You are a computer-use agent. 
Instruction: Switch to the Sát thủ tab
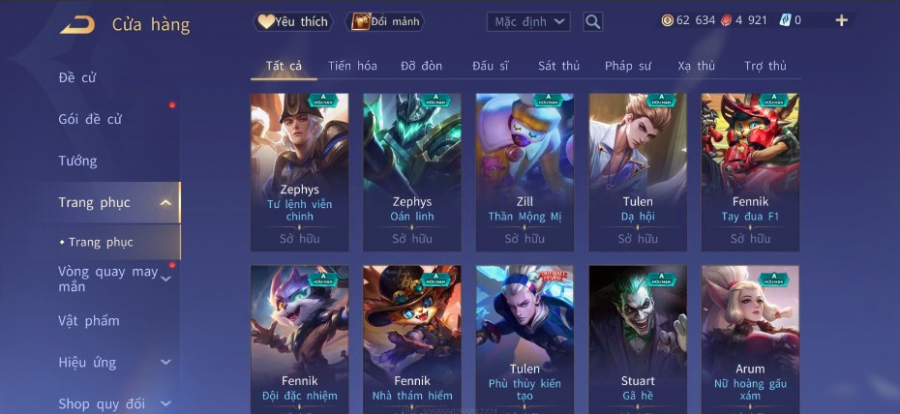pos(558,66)
